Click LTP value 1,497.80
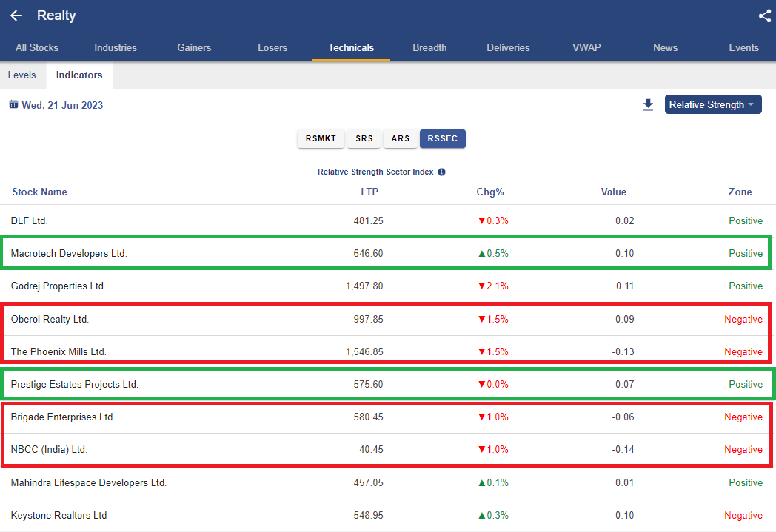Screen dimensions: 776x532 [364, 286]
